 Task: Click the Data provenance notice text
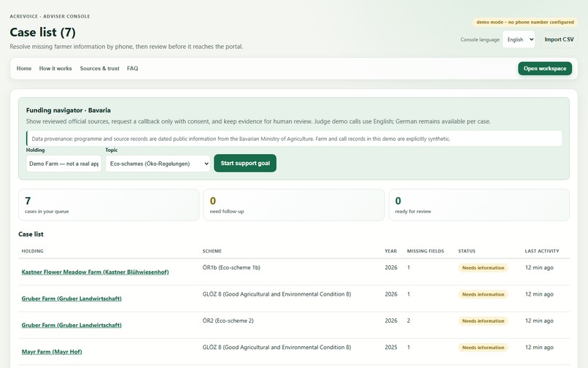pos(241,139)
